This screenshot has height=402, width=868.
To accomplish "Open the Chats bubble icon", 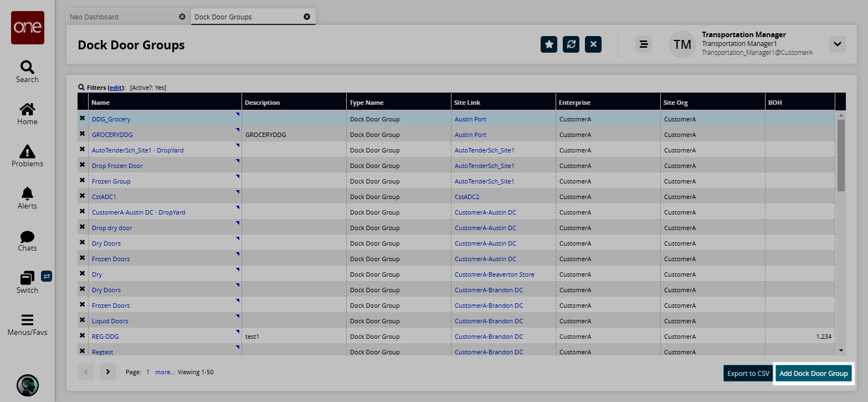I will (27, 240).
